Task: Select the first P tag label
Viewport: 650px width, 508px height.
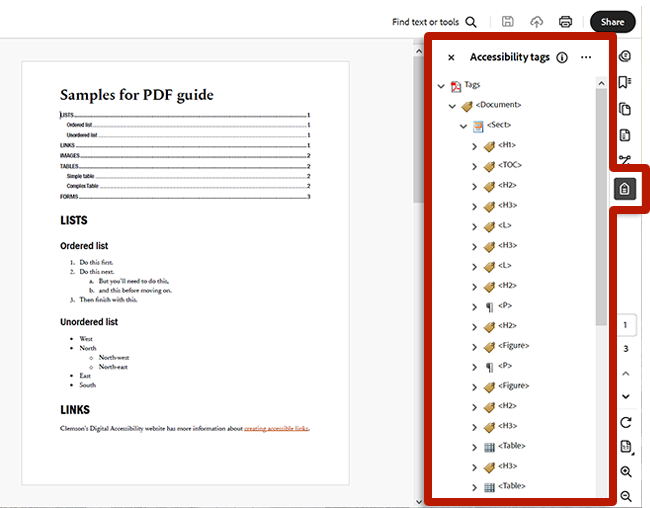Action: pos(505,305)
